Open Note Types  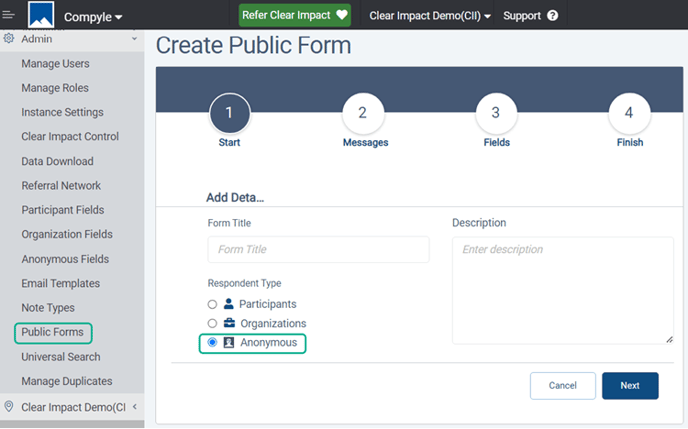coord(48,308)
